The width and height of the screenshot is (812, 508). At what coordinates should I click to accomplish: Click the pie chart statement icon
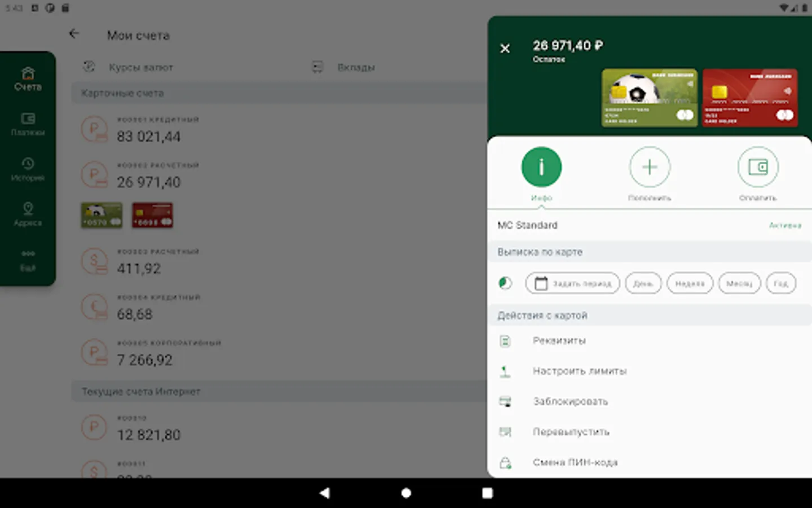(505, 283)
